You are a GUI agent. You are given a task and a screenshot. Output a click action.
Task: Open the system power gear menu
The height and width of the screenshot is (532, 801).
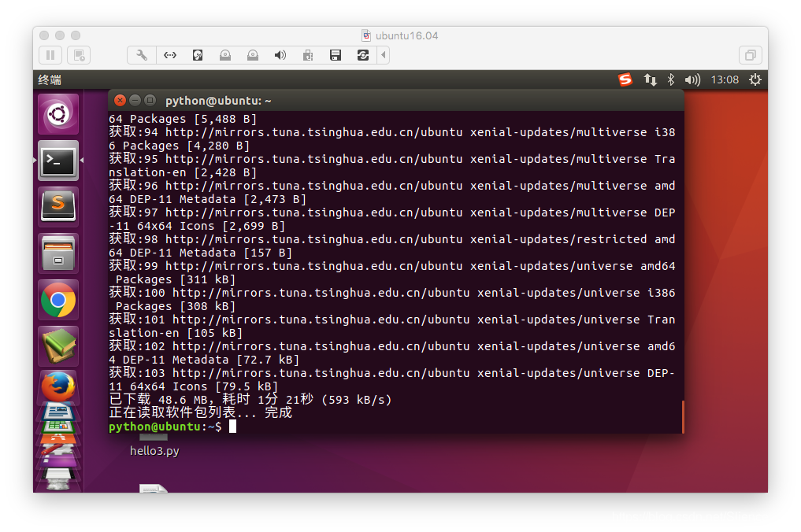click(755, 79)
